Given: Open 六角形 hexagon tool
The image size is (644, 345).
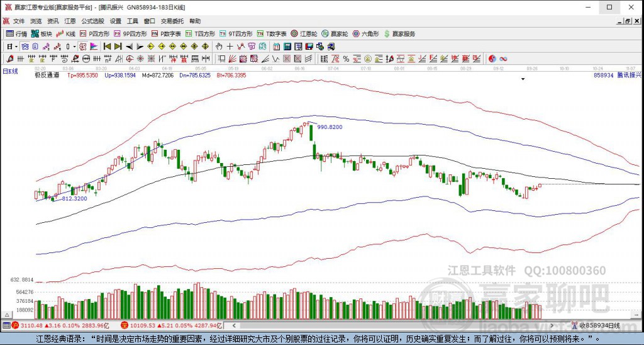Looking at the screenshot, I should [365, 34].
